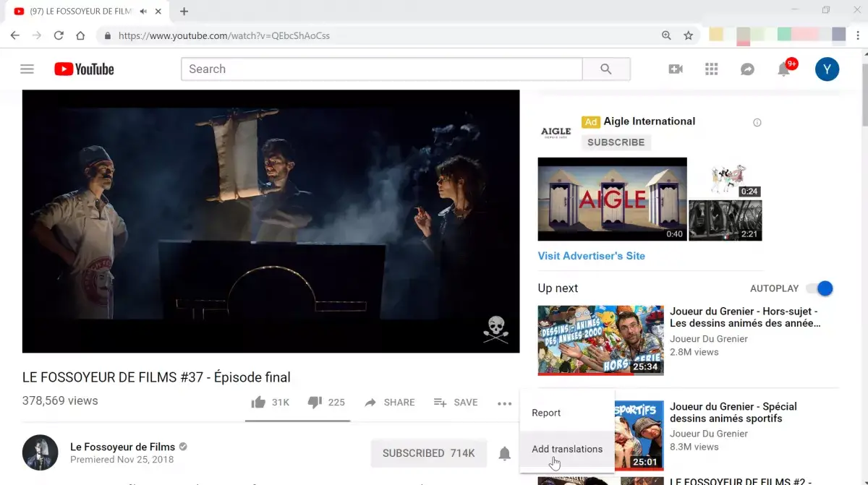Viewport: 868px width, 485px height.
Task: Open the YouTube apps grid
Action: coord(711,69)
